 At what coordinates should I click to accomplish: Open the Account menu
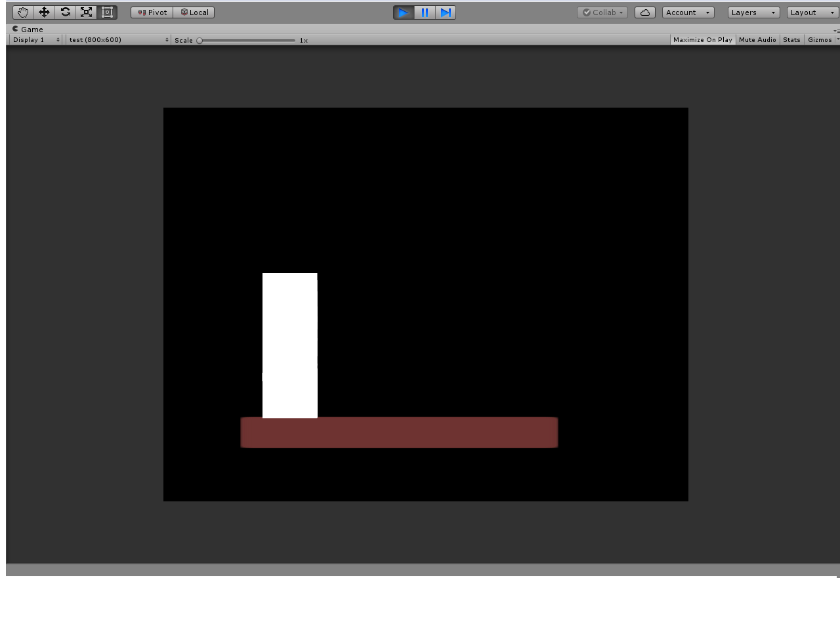686,12
